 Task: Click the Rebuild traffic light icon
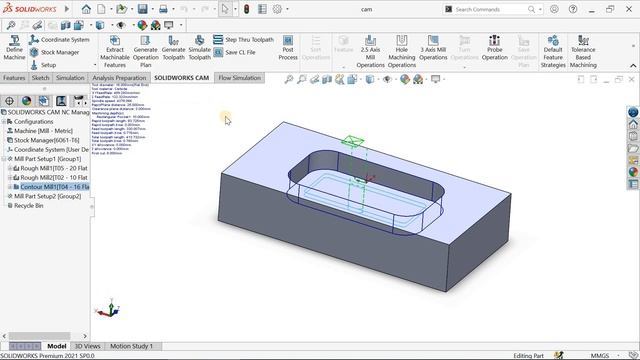click(246, 9)
